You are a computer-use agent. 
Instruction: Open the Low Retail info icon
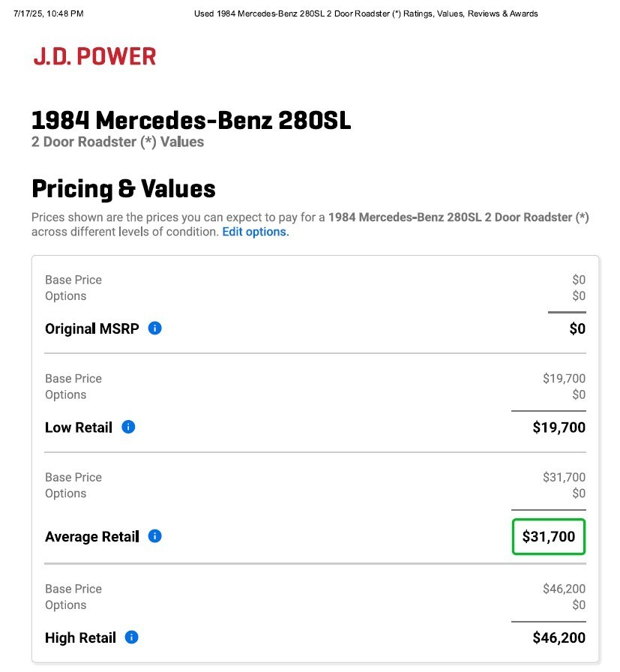pyautogui.click(x=128, y=427)
